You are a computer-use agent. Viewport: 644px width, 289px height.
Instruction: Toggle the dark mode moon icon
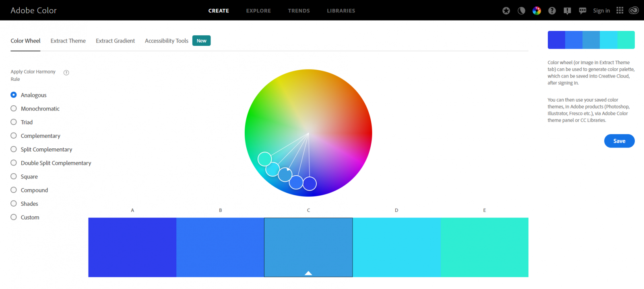(x=521, y=11)
